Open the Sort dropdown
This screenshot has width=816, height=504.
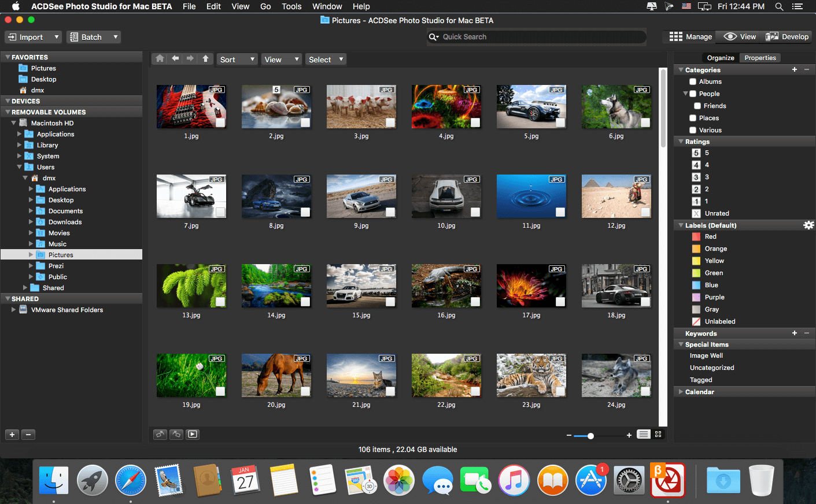[237, 58]
